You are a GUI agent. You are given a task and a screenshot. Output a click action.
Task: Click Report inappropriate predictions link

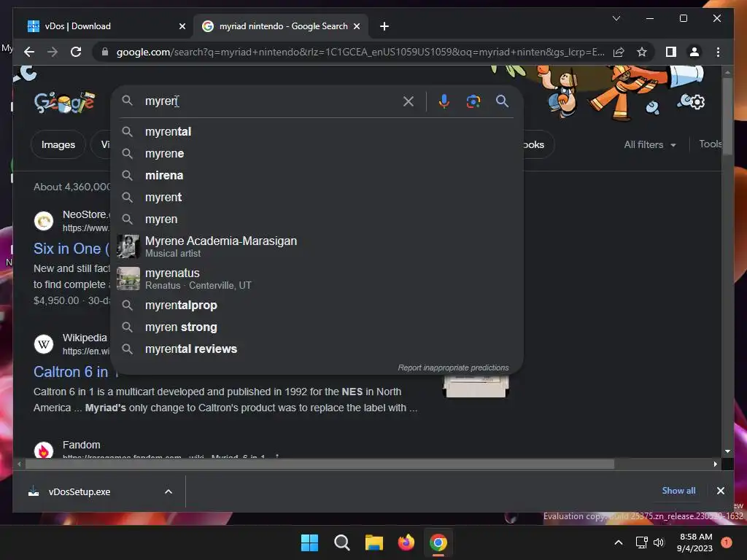tap(453, 367)
